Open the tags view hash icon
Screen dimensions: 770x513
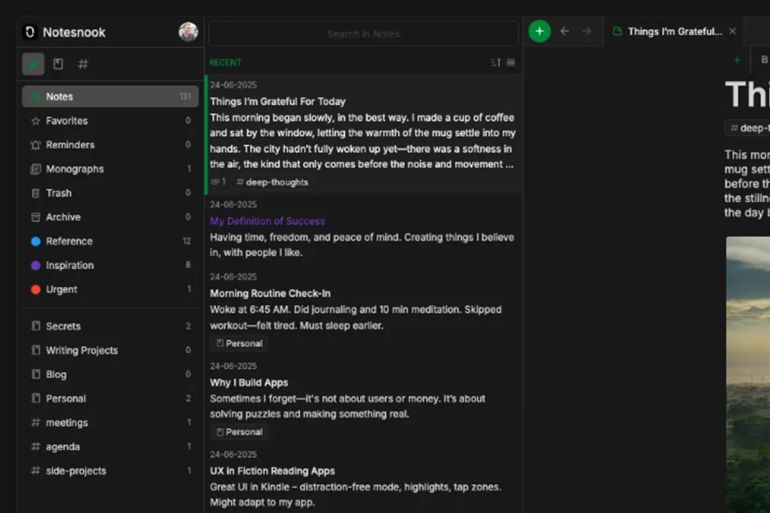(83, 64)
